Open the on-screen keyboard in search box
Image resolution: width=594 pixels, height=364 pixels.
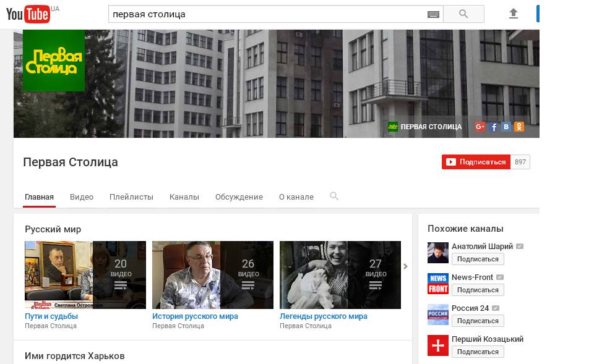tap(433, 14)
